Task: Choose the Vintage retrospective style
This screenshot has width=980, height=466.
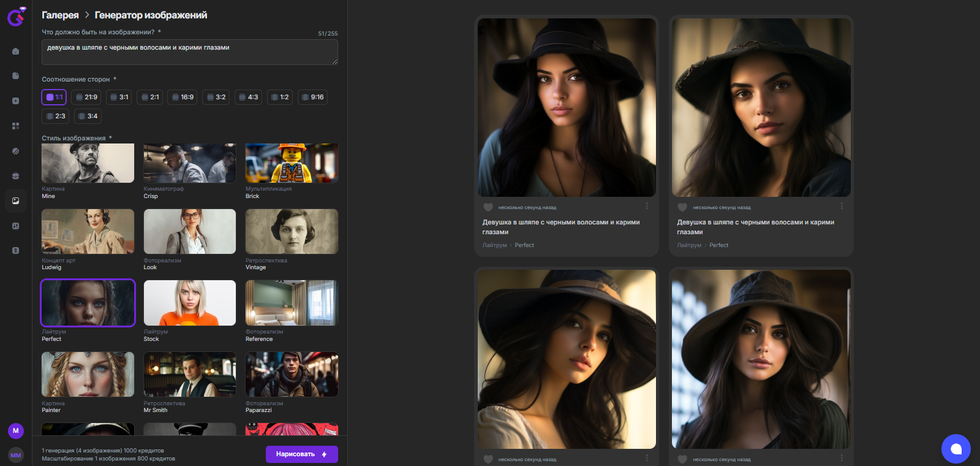Action: coord(292,231)
